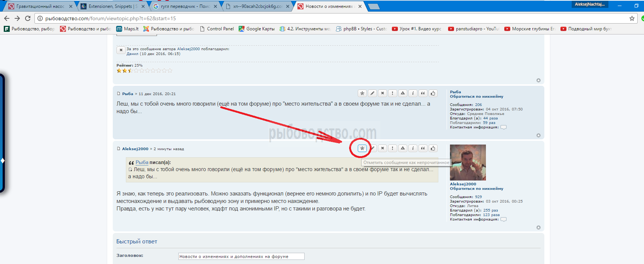Viewport: 644px width, 264px height.
Task: Jump to top from Рыба's post arrow
Action: point(538,135)
